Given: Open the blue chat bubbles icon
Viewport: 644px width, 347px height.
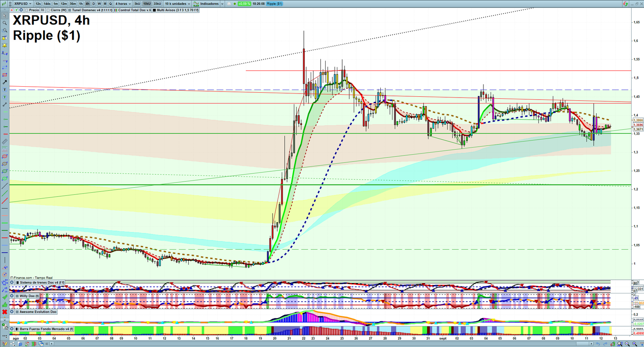Looking at the screenshot, I should [x=20, y=344].
